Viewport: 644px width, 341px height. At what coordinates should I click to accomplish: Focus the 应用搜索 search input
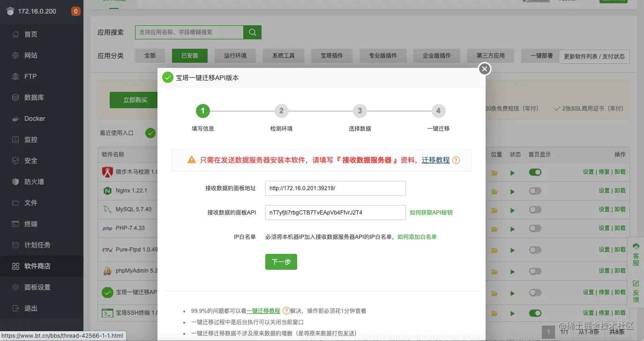[189, 32]
